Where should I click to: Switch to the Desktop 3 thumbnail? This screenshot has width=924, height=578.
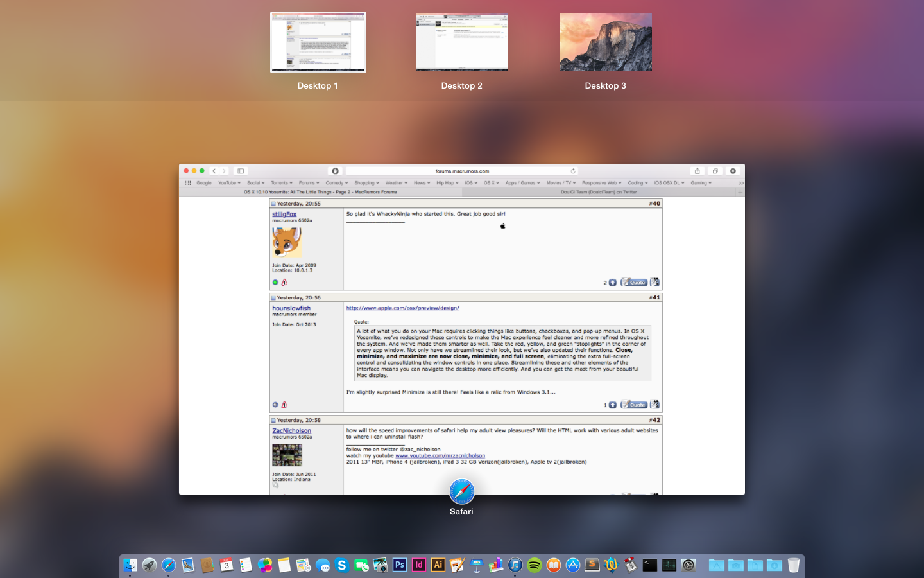(x=606, y=42)
